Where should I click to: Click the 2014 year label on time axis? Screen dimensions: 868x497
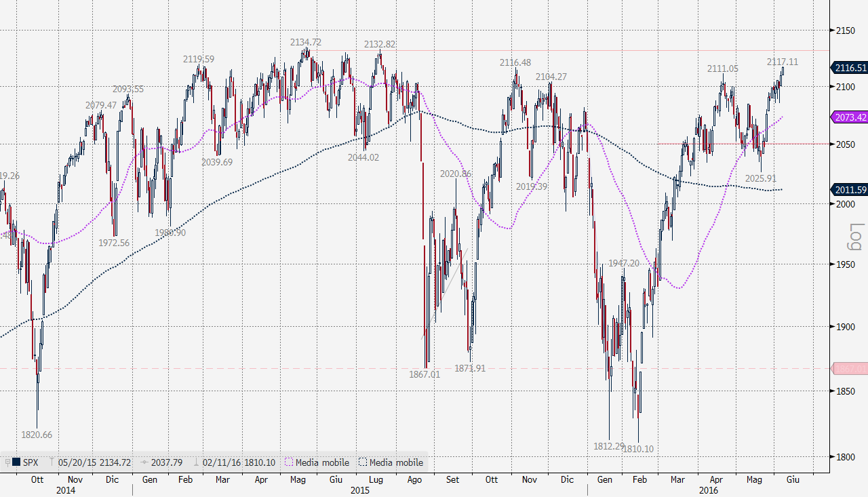[x=66, y=490]
